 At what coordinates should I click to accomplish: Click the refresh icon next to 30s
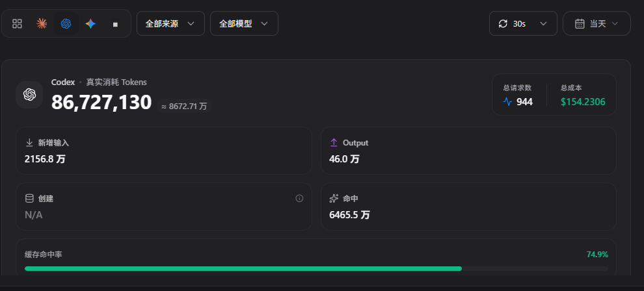click(x=503, y=24)
